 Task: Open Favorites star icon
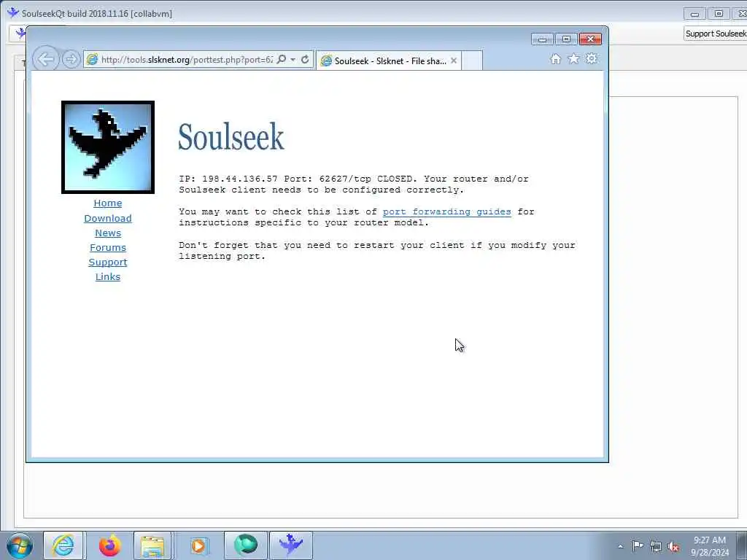(573, 59)
